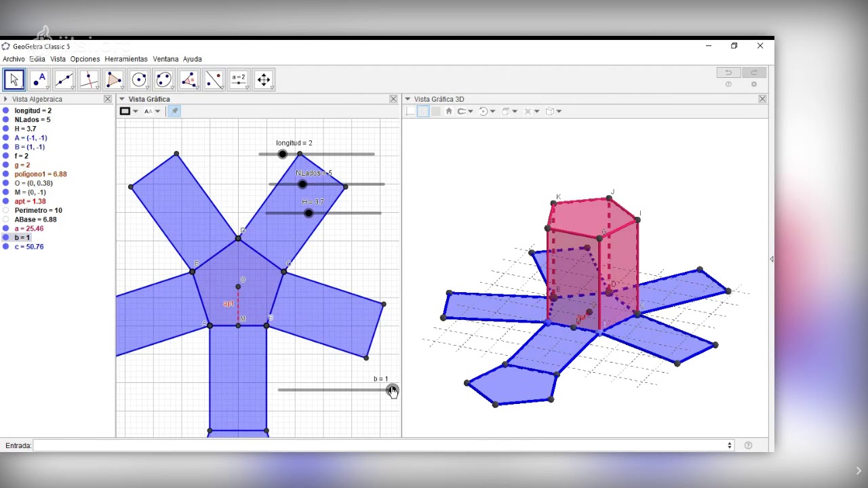868x488 pixels.
Task: Select the Line through two points tool
Action: 64,80
